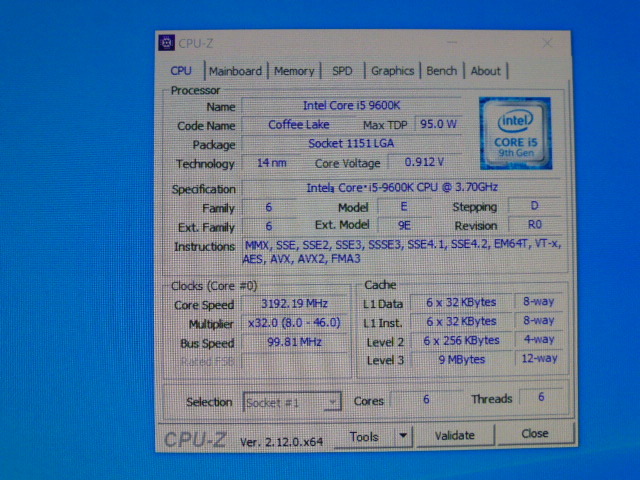The image size is (640, 480).
Task: Switch to the CPU tab
Action: tap(181, 71)
